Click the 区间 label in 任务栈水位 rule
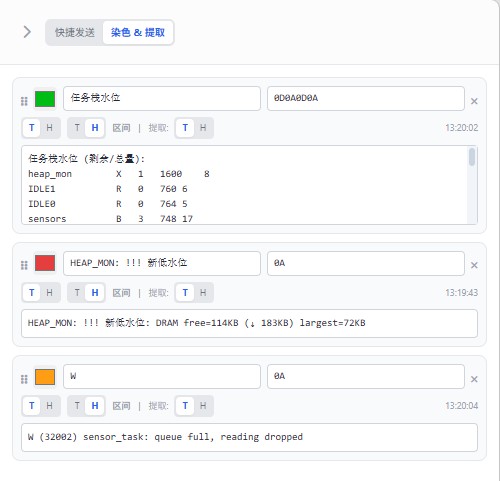The height and width of the screenshot is (481, 500). coord(121,128)
